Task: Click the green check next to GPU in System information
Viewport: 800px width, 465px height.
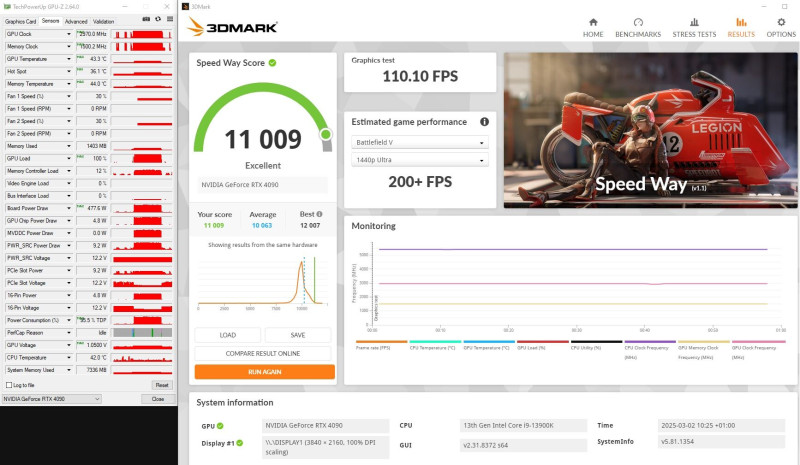Action: pyautogui.click(x=220, y=426)
